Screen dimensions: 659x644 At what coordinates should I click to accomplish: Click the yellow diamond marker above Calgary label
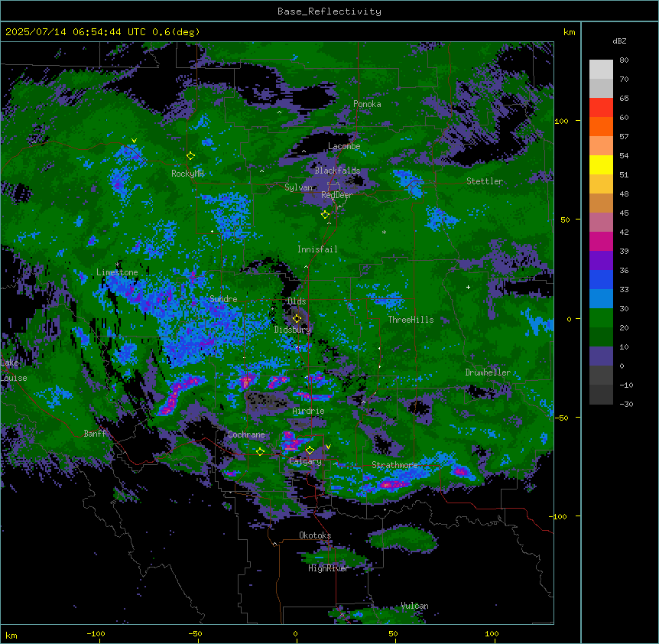[310, 450]
